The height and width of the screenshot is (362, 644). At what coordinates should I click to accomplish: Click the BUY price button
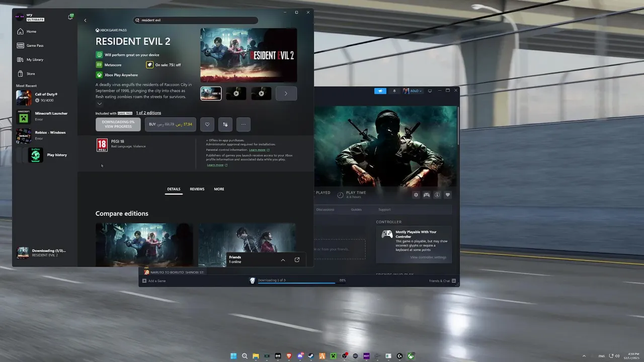pyautogui.click(x=171, y=124)
